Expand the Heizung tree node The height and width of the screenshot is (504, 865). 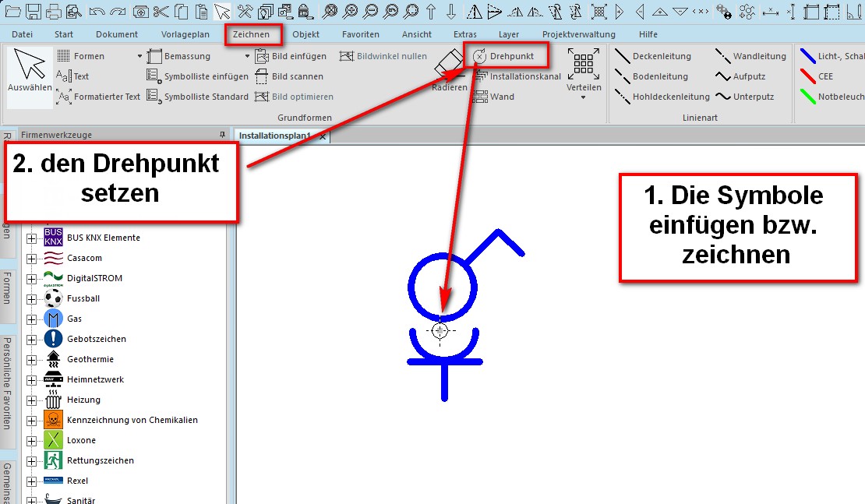[31, 400]
